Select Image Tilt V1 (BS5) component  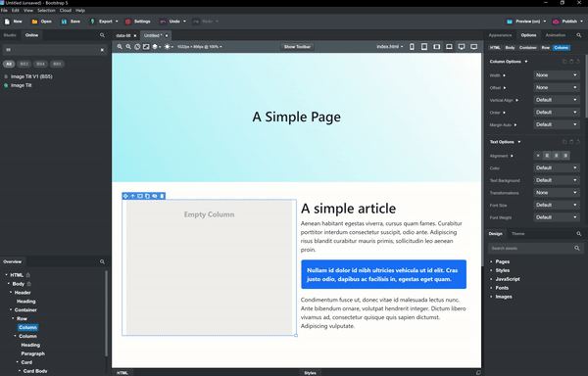(31, 76)
